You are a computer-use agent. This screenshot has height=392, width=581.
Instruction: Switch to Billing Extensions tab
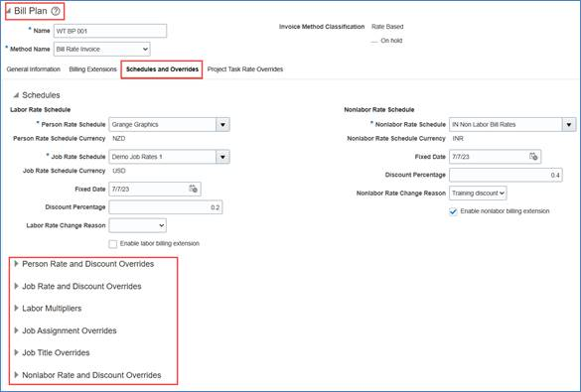(92, 69)
